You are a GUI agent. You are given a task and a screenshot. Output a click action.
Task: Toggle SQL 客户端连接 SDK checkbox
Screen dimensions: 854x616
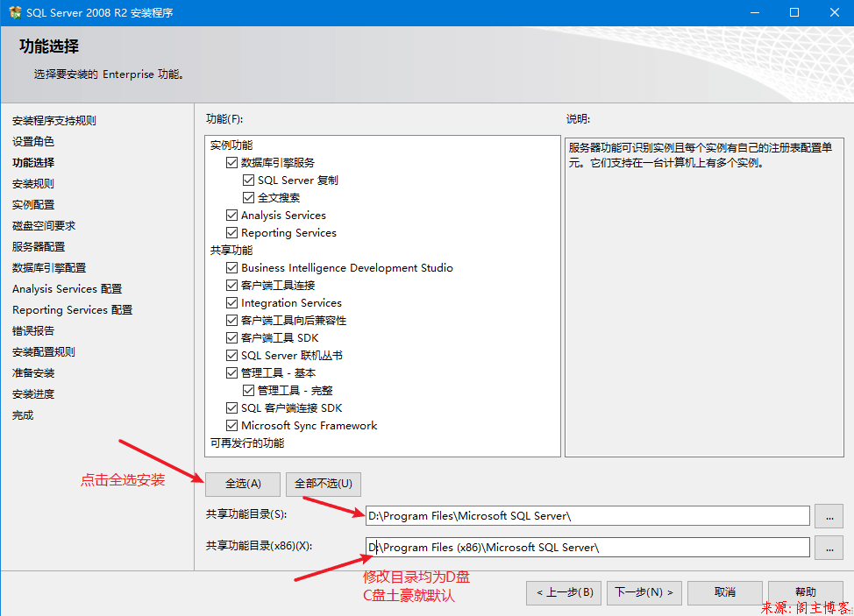coord(232,408)
